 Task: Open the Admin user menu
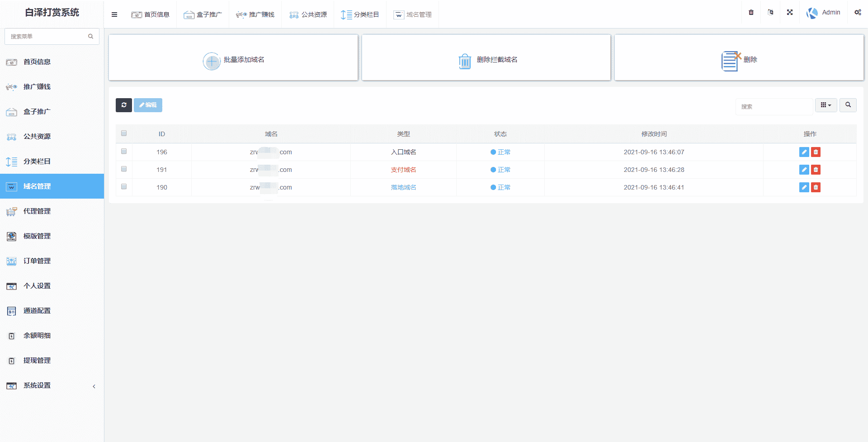824,13
